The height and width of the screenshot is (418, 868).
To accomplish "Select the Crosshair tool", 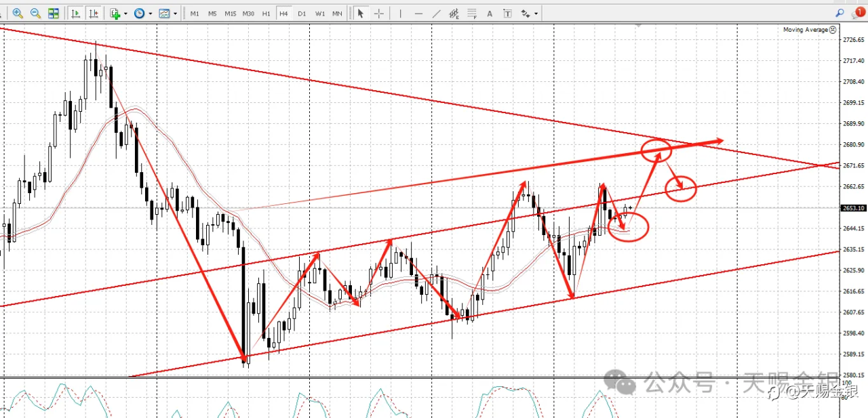I will [x=379, y=14].
